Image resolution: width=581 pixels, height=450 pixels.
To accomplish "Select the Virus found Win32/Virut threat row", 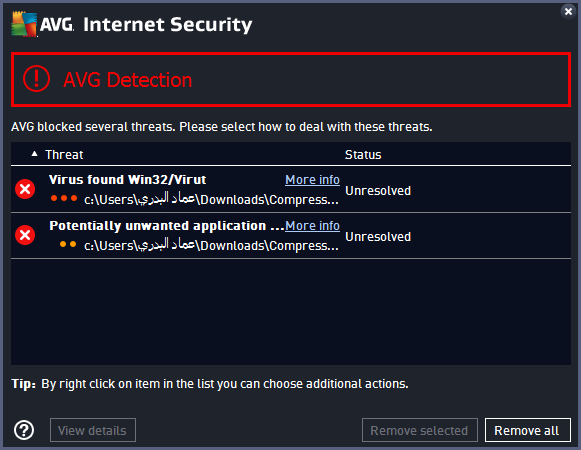I will (290, 189).
